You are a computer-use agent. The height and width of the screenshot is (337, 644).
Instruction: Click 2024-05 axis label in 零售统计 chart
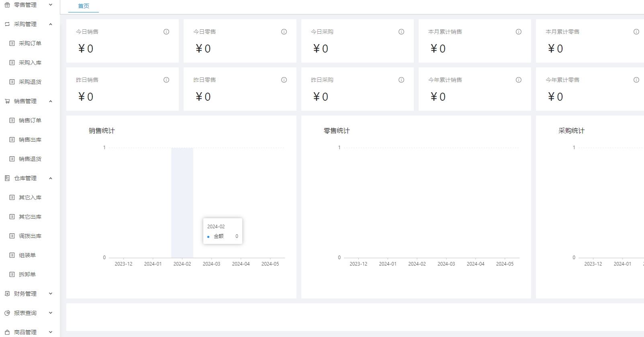(505, 264)
